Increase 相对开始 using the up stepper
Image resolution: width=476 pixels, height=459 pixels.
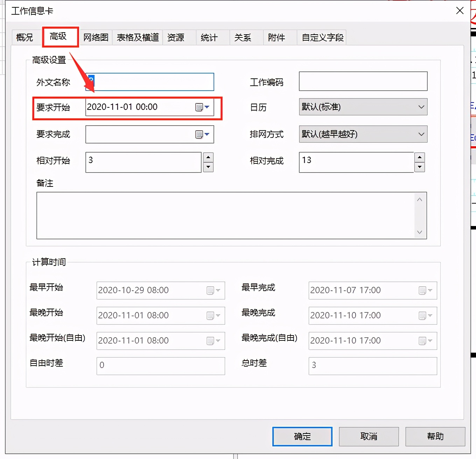click(x=208, y=157)
